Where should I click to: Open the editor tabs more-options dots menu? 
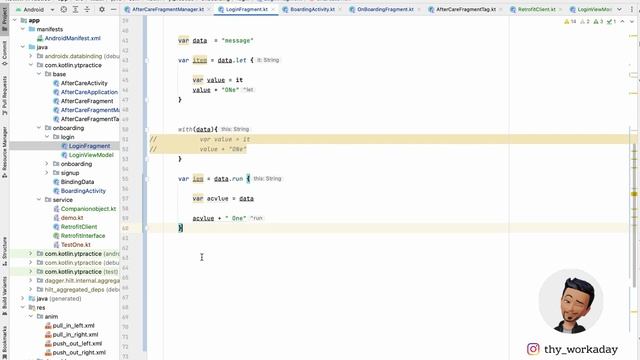(632, 9)
